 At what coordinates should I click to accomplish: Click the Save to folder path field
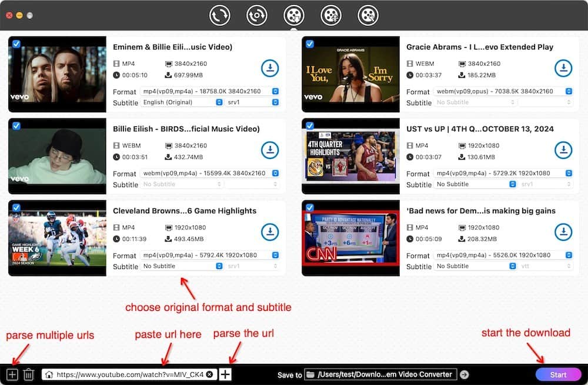pyautogui.click(x=382, y=374)
